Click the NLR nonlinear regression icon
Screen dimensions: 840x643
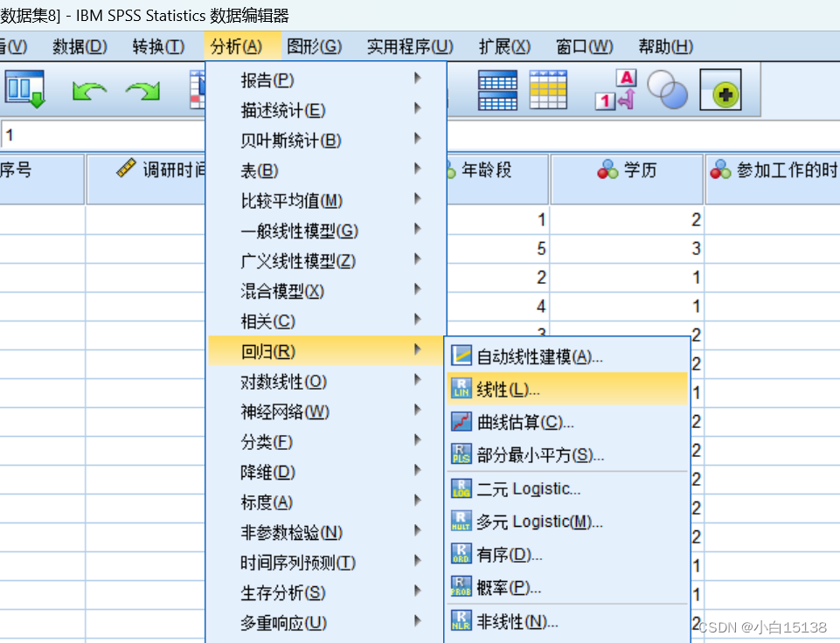point(462,620)
